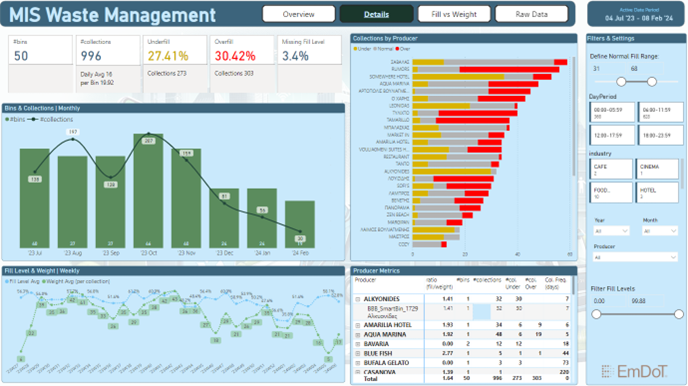Click the Filter Fill Levels minimum input field
The height and width of the screenshot is (386, 688).
pos(608,301)
